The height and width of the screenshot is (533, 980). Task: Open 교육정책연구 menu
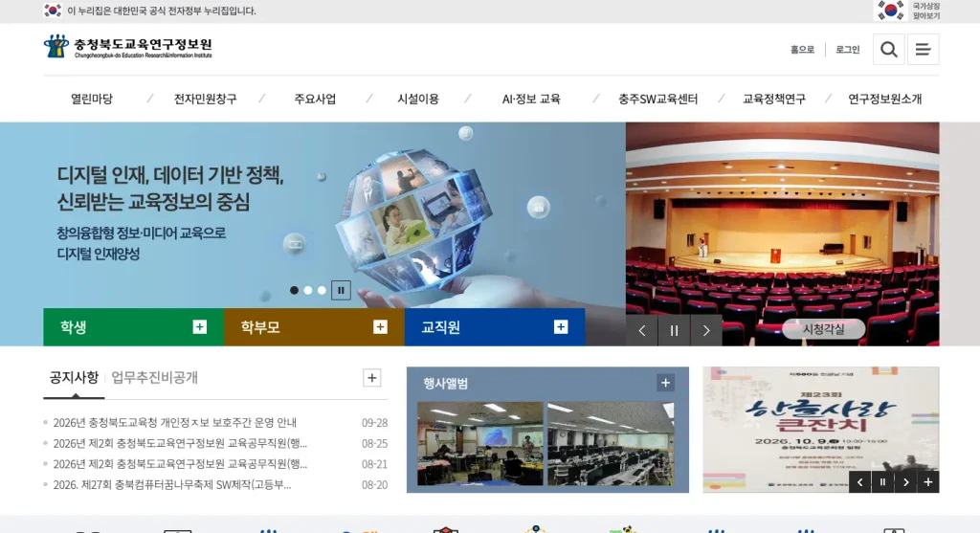click(x=773, y=99)
